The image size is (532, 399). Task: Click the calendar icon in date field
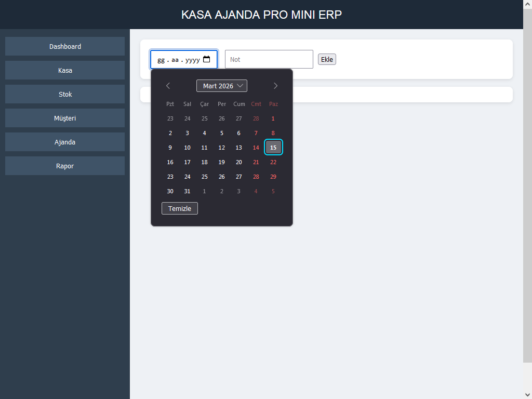[206, 59]
